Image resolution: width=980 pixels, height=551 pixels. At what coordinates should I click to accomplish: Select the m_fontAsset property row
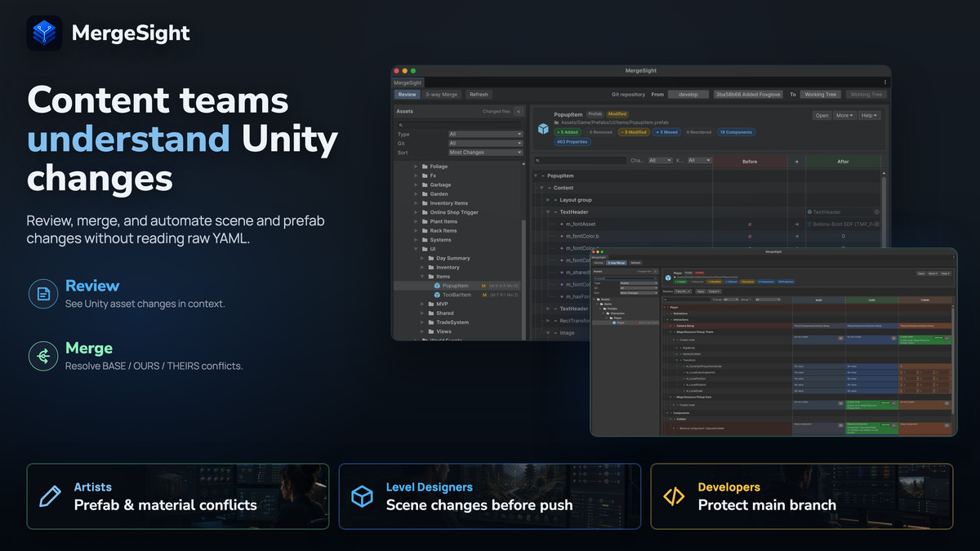(706, 224)
